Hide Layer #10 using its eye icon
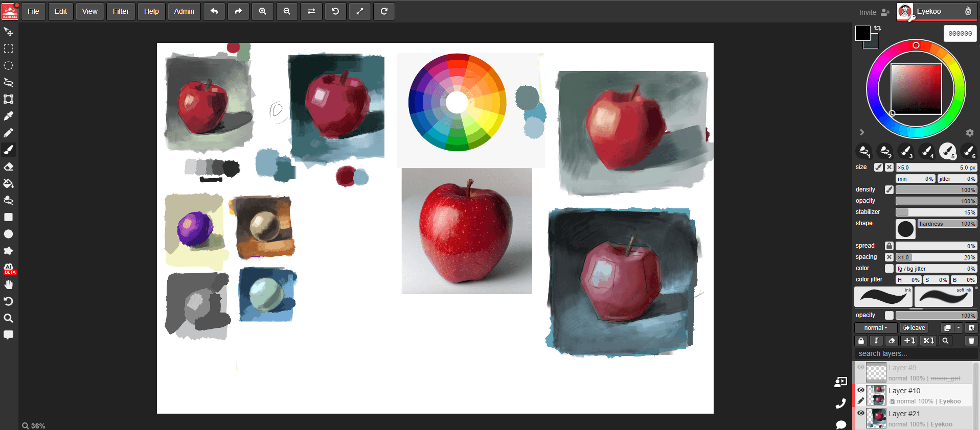 [x=861, y=390]
